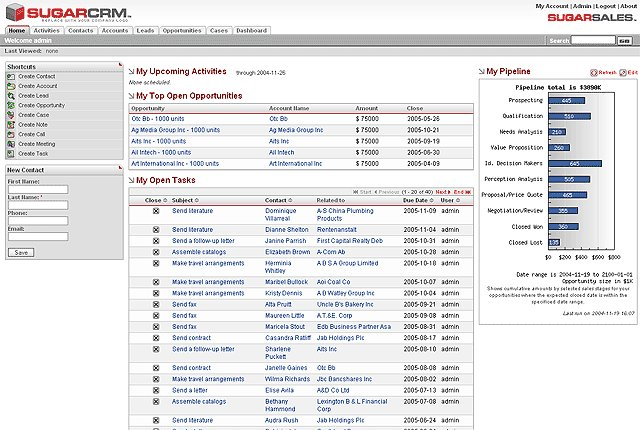This screenshot has width=640, height=430.
Task: Click the Create Call shortcut icon
Action: coord(11,134)
